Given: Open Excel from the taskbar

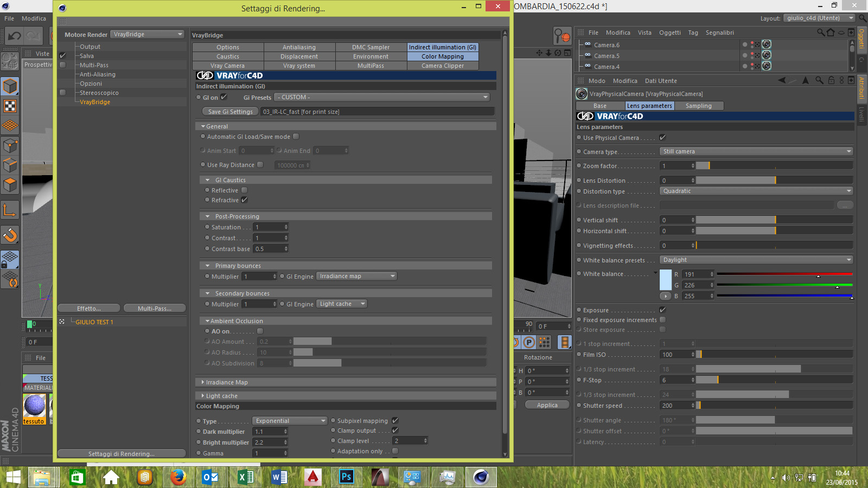Looking at the screenshot, I should click(x=245, y=477).
